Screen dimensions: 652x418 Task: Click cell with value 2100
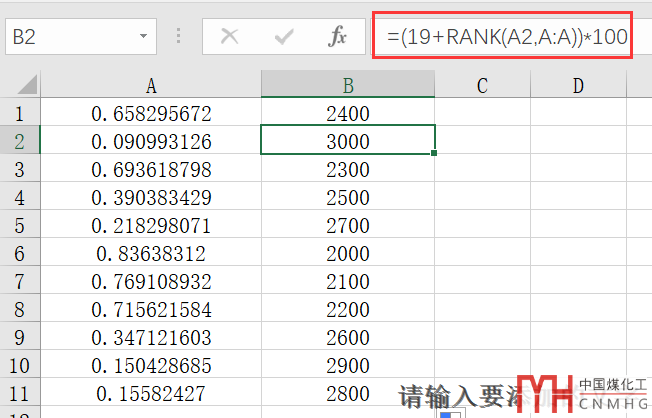[348, 280]
